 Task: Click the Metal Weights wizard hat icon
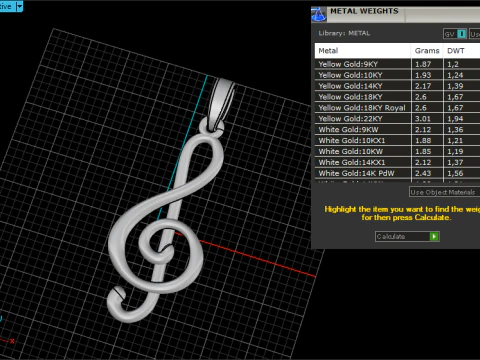coord(319,15)
